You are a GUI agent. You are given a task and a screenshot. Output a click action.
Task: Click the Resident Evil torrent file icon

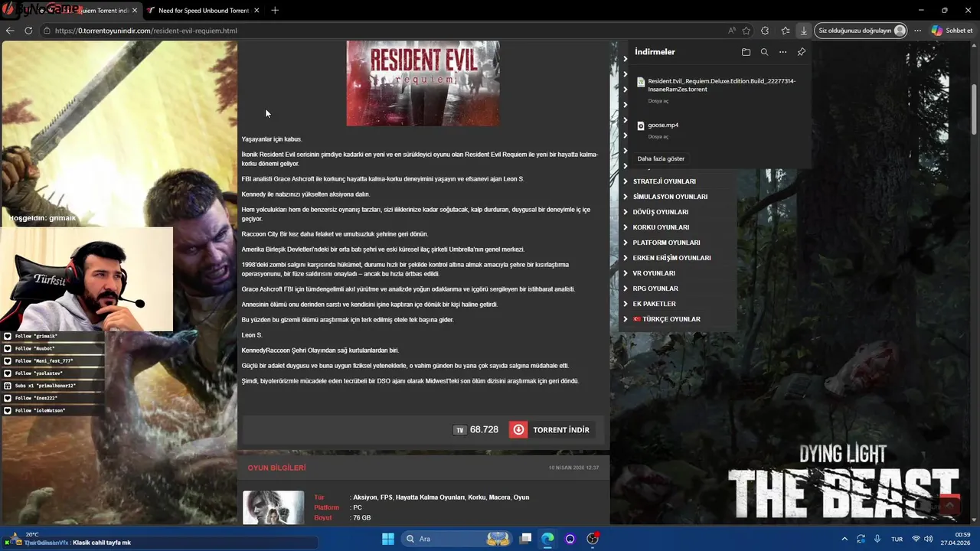pos(641,82)
